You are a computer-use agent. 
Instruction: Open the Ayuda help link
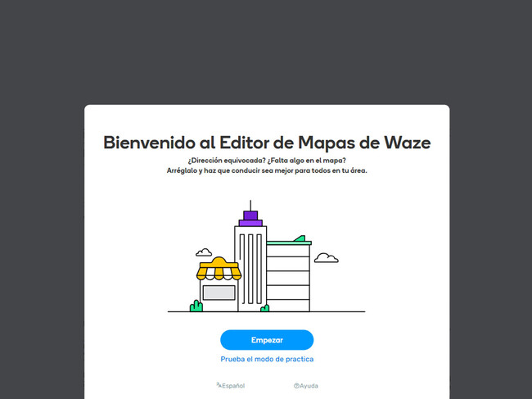306,386
